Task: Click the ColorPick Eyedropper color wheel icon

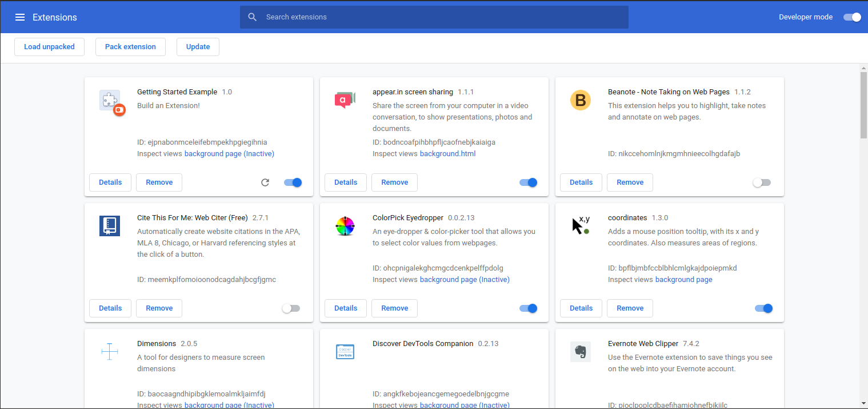Action: [x=345, y=226]
